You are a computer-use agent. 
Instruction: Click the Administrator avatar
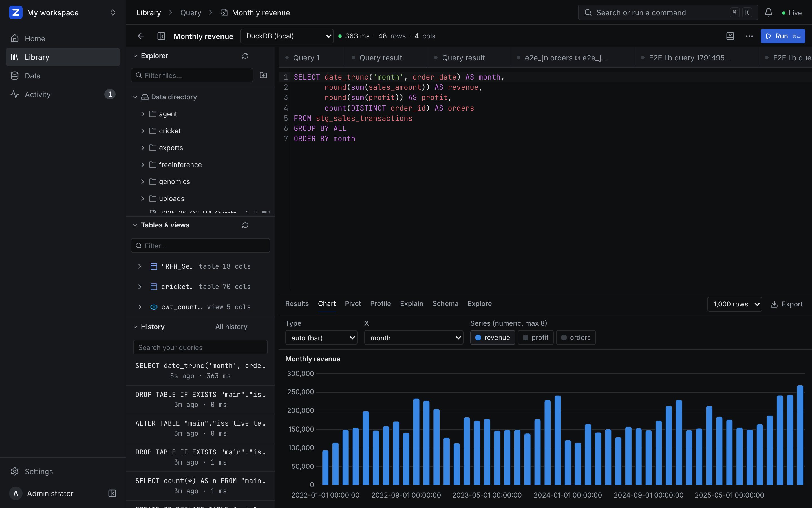pyautogui.click(x=16, y=493)
